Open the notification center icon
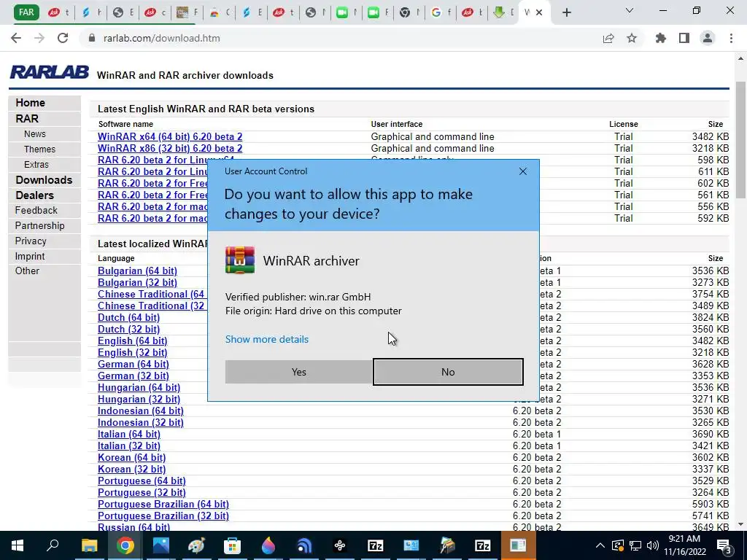The height and width of the screenshot is (560, 747). coord(724,545)
